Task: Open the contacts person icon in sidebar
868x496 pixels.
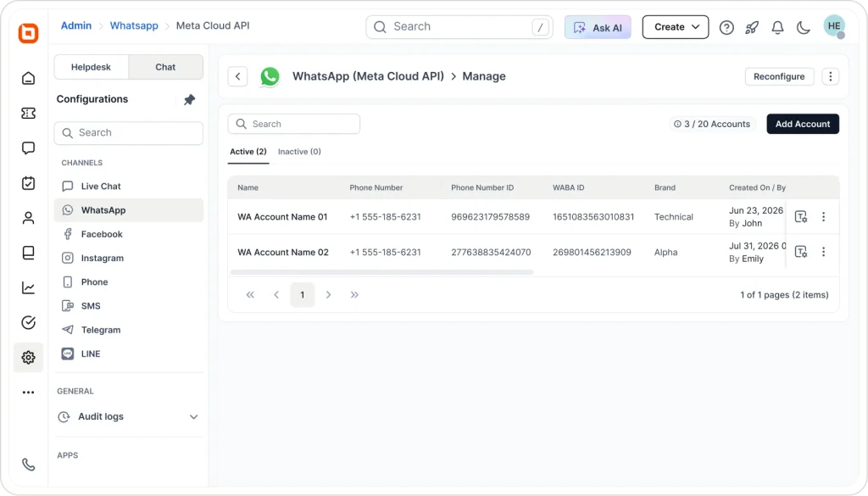Action: (x=28, y=218)
